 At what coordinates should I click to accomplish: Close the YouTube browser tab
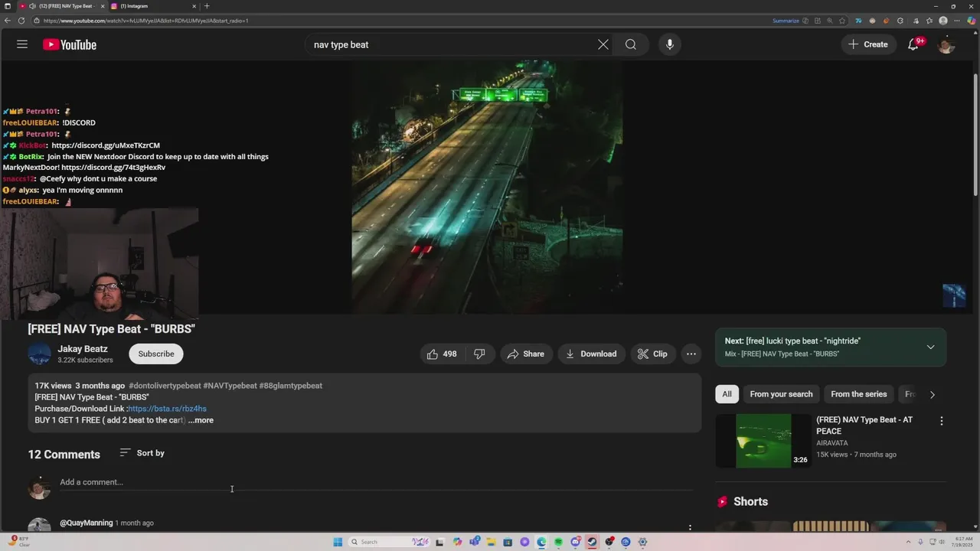click(x=103, y=6)
